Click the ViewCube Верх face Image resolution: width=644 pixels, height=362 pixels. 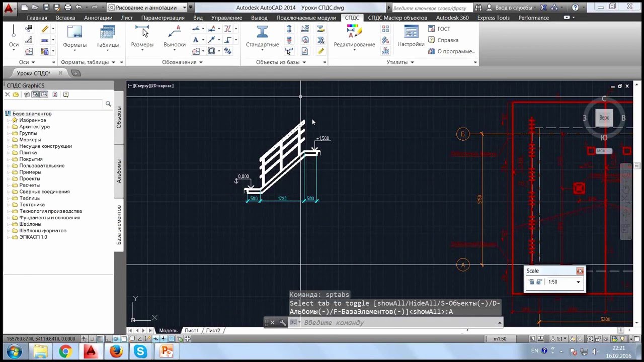point(604,118)
